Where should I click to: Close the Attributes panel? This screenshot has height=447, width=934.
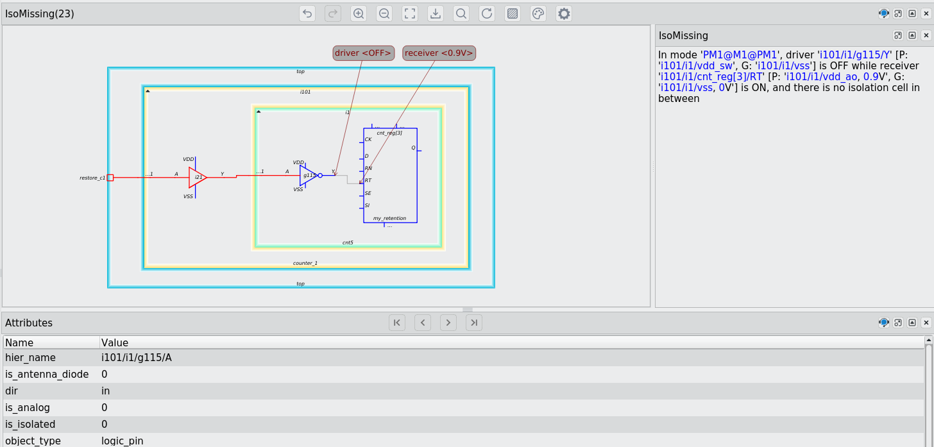click(926, 323)
